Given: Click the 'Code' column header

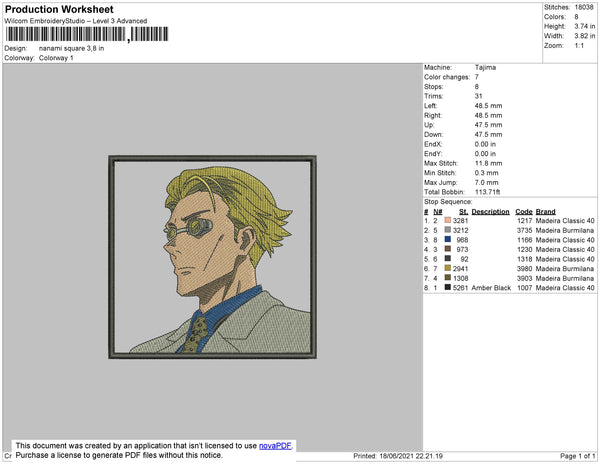Looking at the screenshot, I should [524, 212].
